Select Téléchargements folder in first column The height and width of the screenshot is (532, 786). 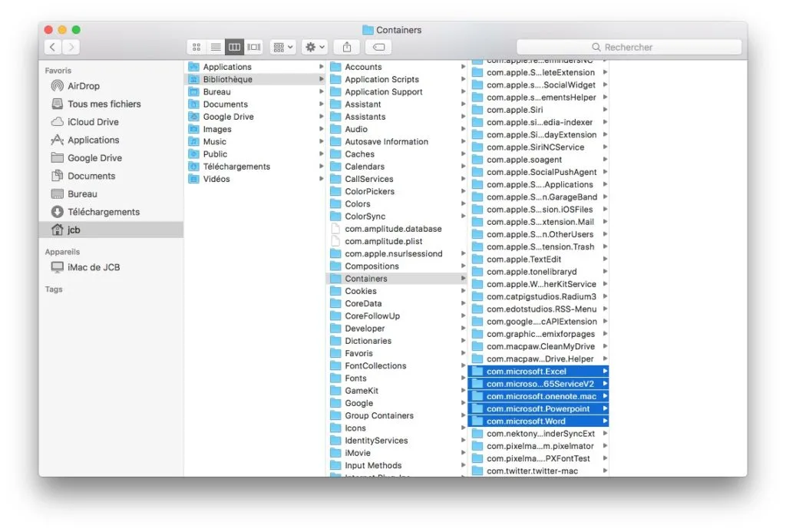click(x=255, y=167)
